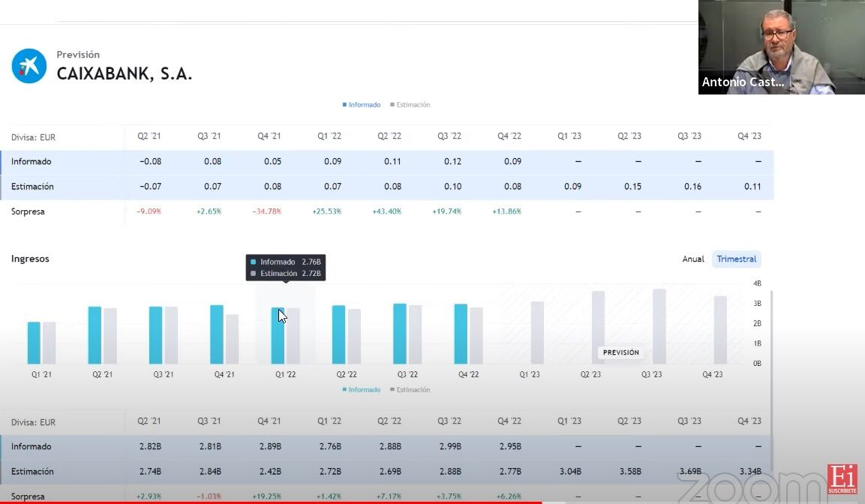Screen dimensions: 865x504
Task: Toggle Informado legend above the earnings table
Action: point(362,105)
